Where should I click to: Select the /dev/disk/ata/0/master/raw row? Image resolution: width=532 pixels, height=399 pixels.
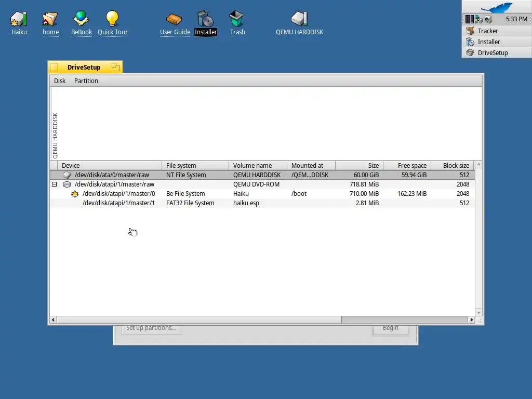[x=262, y=175]
